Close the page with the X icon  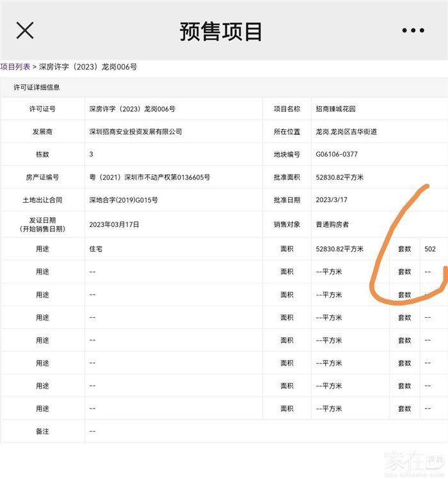25,30
